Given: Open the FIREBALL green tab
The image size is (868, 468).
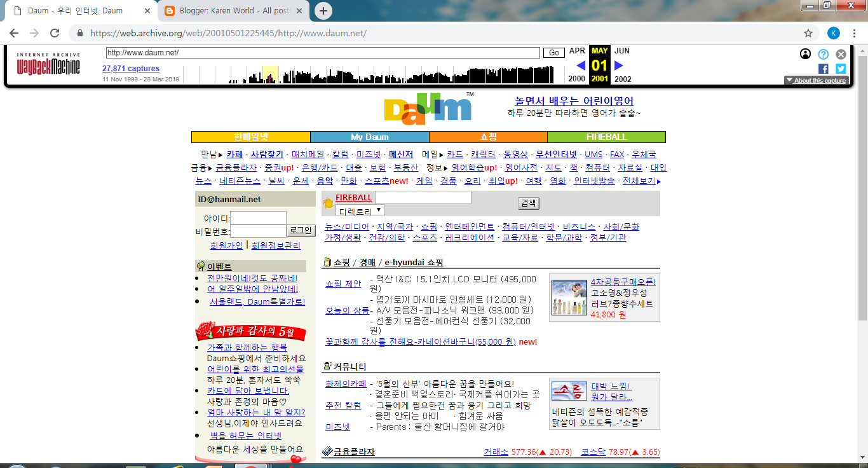Looking at the screenshot, I should pyautogui.click(x=606, y=137).
